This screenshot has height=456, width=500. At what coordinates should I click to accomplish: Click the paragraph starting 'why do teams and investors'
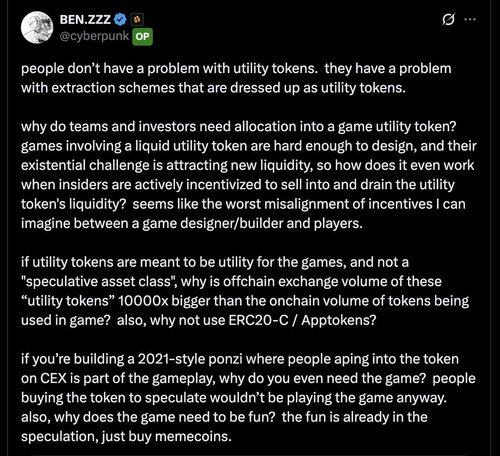pos(249,175)
